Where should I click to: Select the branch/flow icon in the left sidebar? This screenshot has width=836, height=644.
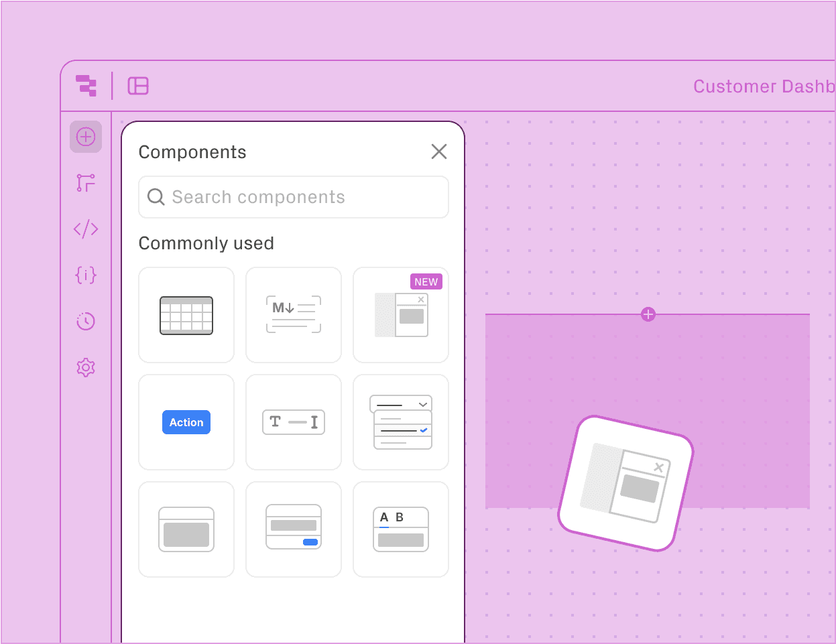[86, 182]
